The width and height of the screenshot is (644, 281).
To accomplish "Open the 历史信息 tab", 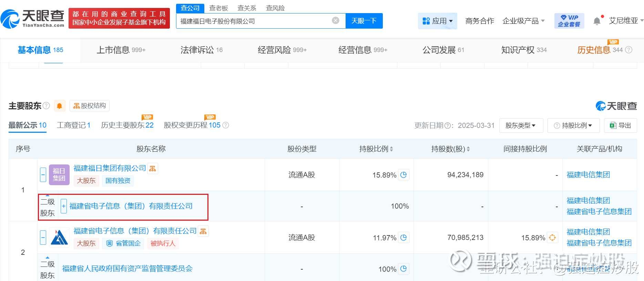I will [600, 50].
